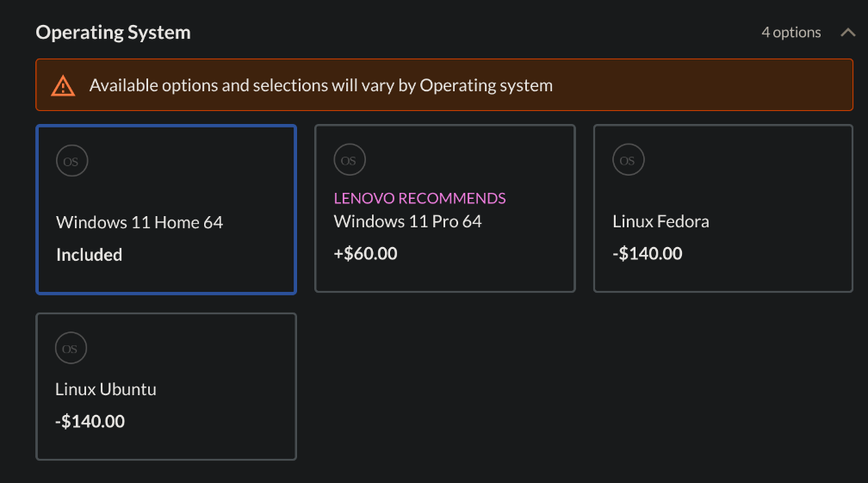Image resolution: width=868 pixels, height=483 pixels.
Task: Click the OS icon on Windows 11 Home card
Action: [71, 161]
